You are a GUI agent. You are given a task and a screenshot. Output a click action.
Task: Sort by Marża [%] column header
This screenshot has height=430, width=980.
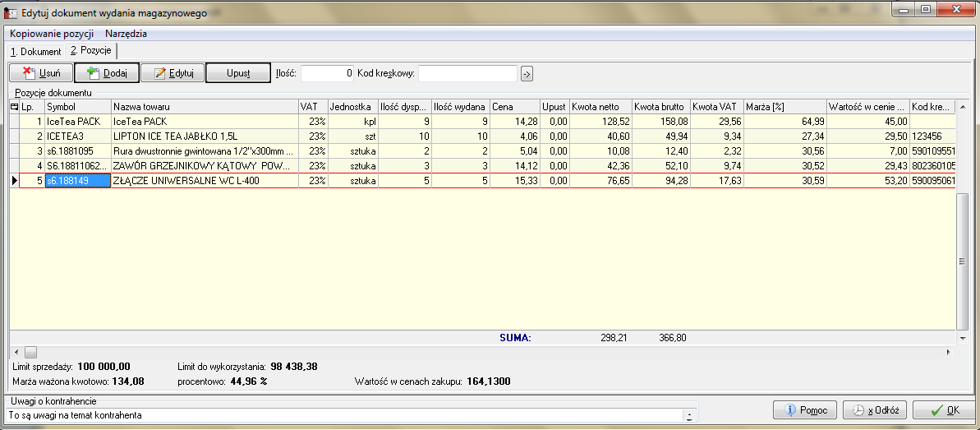(785, 106)
